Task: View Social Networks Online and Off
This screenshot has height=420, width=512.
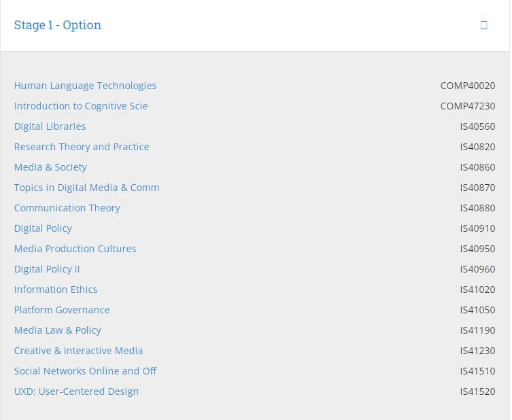Action: pyautogui.click(x=85, y=371)
